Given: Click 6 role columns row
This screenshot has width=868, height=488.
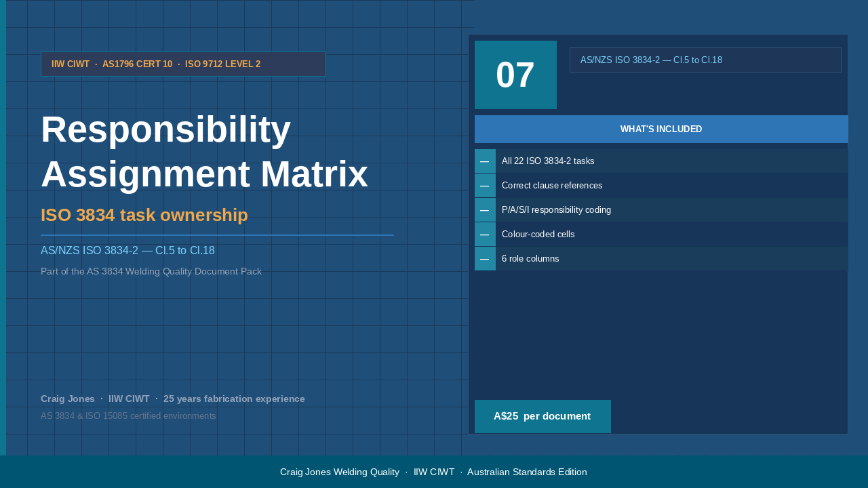Looking at the screenshot, I should [661, 259].
